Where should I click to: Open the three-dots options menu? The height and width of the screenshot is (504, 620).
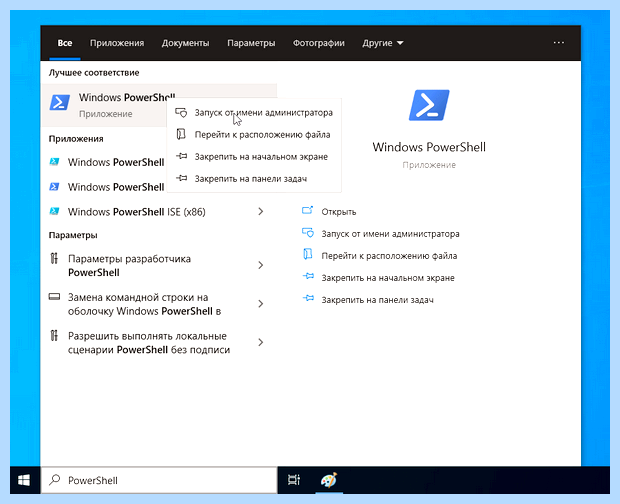[559, 43]
